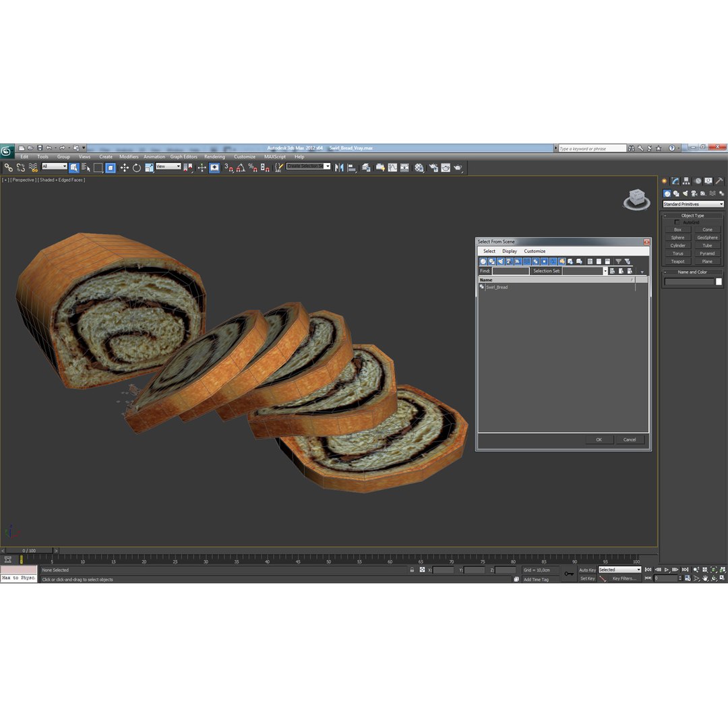This screenshot has height=728, width=728.
Task: Click the time slider showing 0 / 100
Action: pos(29,551)
